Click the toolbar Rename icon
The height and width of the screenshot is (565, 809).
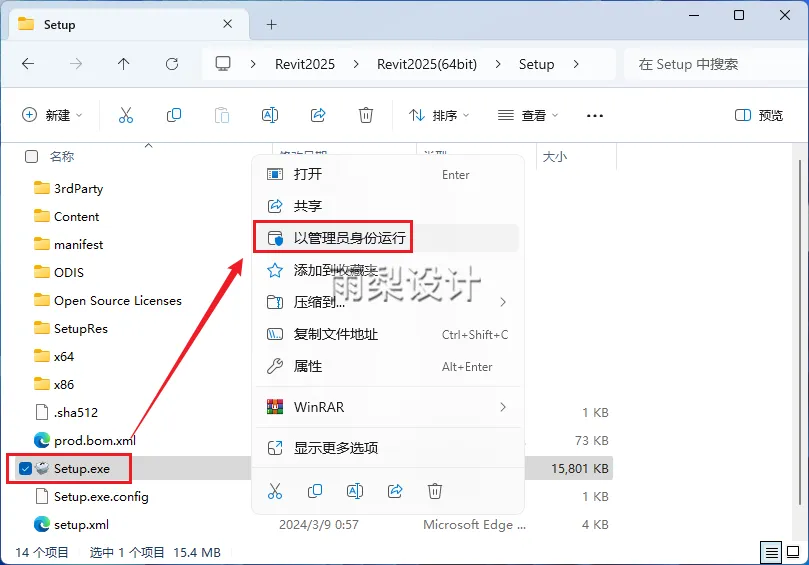click(270, 115)
